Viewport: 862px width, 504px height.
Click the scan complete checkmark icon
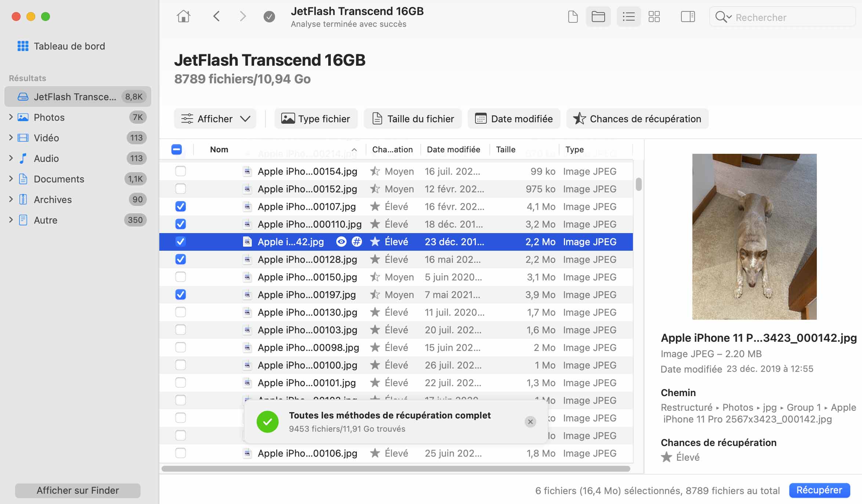click(269, 17)
